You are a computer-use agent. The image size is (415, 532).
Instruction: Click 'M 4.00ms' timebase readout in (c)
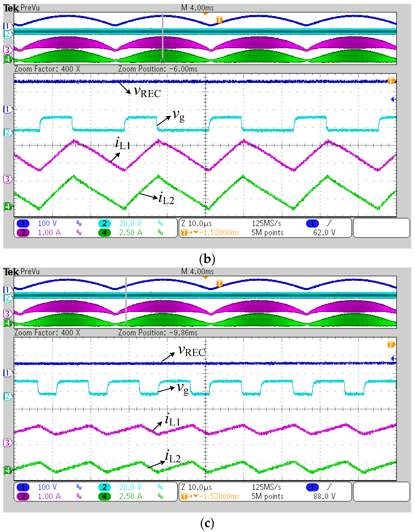197,272
